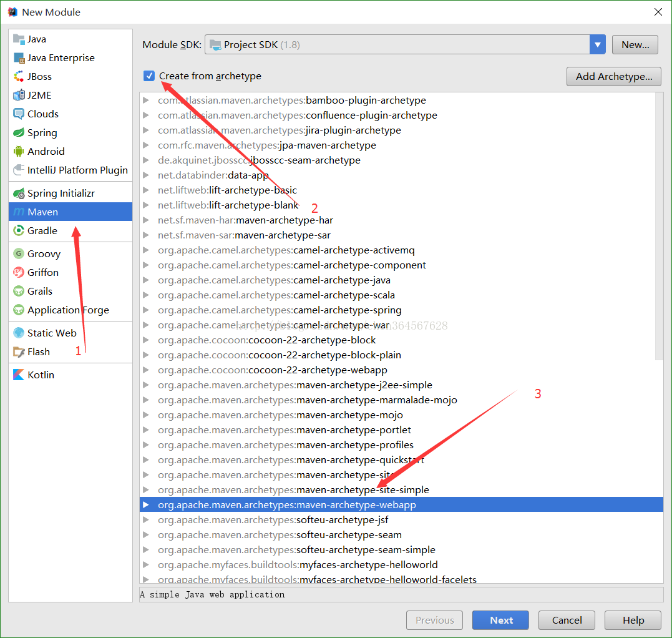Screen dimensions: 672x638
Task: Click Project SDK folder icon in combo
Action: pyautogui.click(x=215, y=44)
